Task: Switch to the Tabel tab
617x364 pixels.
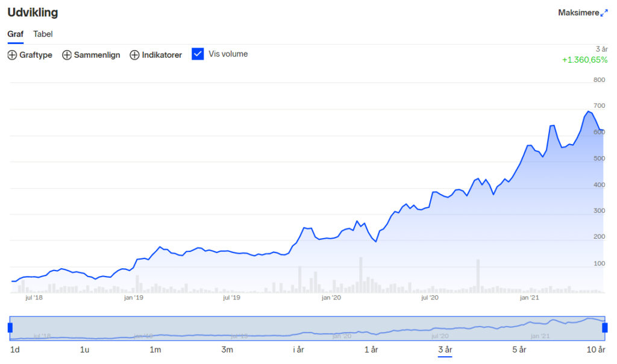Action: point(43,34)
